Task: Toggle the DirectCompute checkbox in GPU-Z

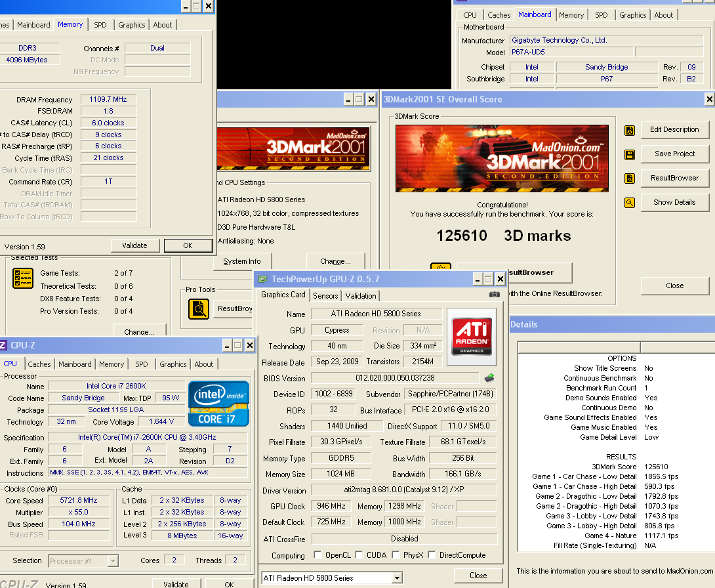Action: coord(432,555)
